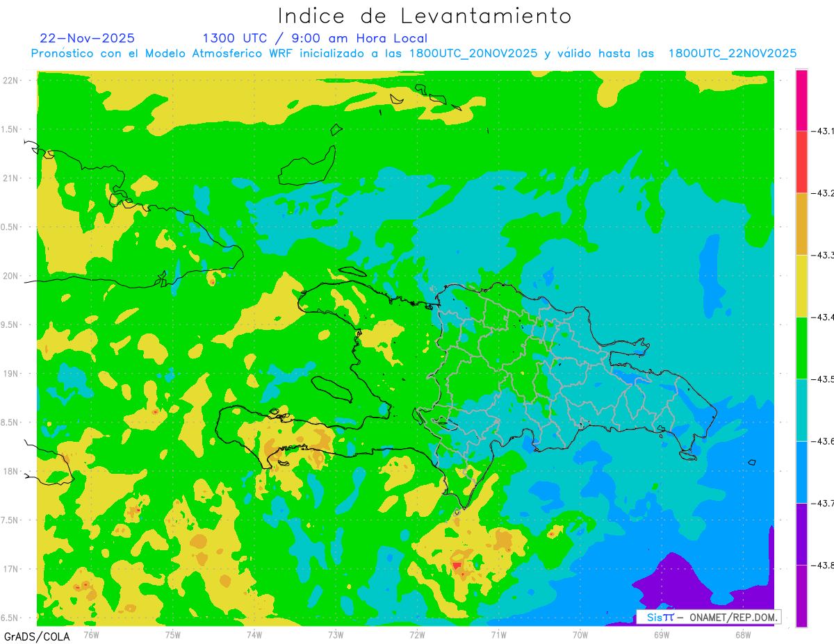Viewport: 834px width, 644px height.
Task: Click the light blue color bar segment
Action: (x=801, y=472)
